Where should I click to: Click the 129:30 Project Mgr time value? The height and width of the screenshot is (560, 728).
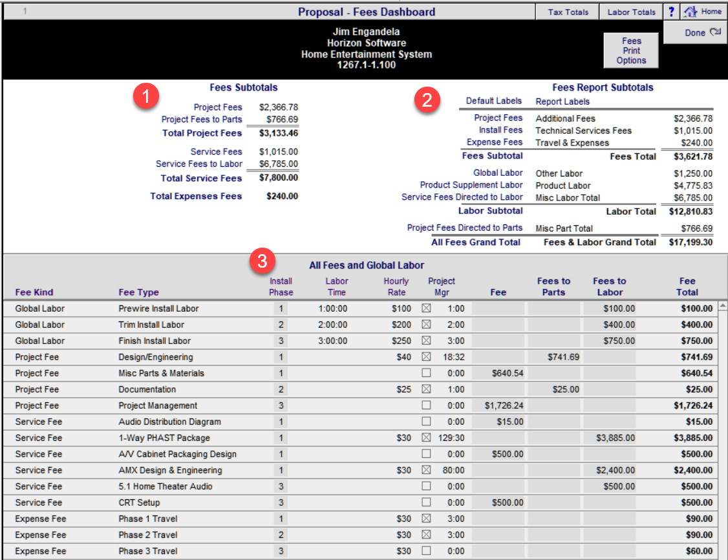click(451, 438)
